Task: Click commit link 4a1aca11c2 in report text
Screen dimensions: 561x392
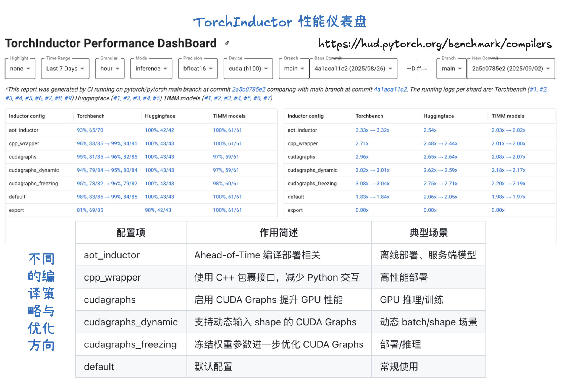Action: coord(390,89)
